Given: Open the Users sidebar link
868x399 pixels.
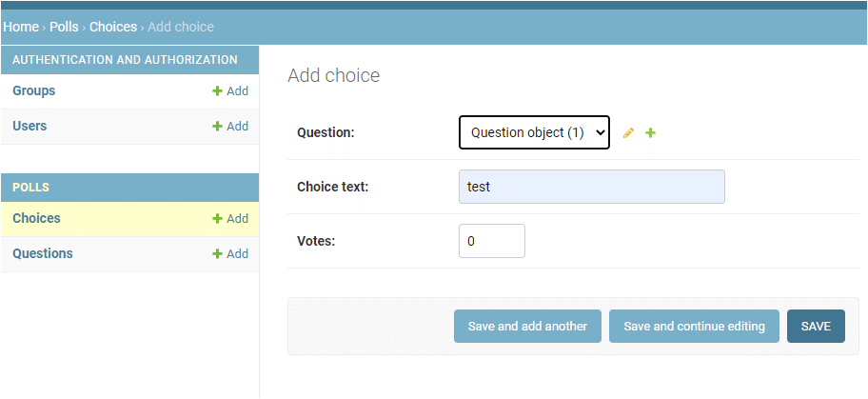Looking at the screenshot, I should [30, 127].
